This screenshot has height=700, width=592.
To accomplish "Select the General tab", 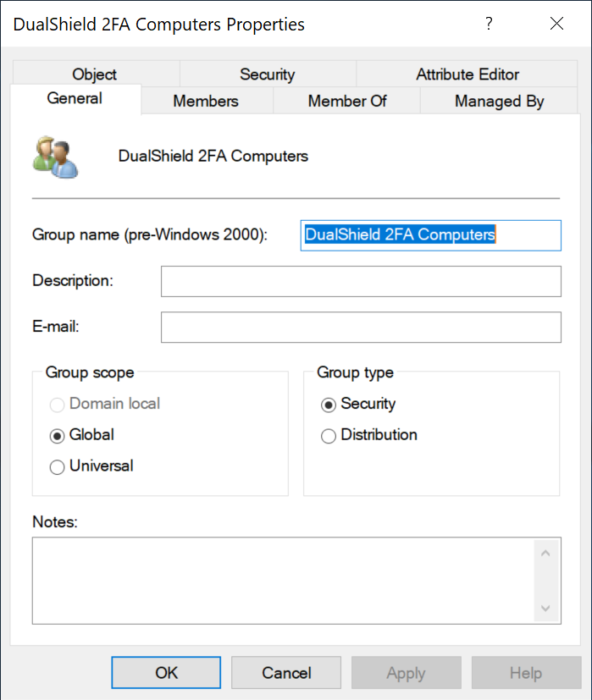I will tap(75, 99).
